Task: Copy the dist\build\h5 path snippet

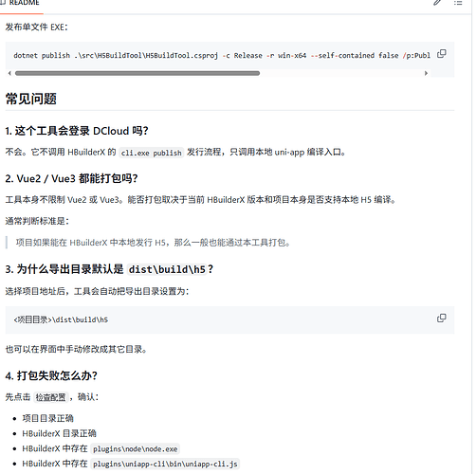Action: click(442, 319)
